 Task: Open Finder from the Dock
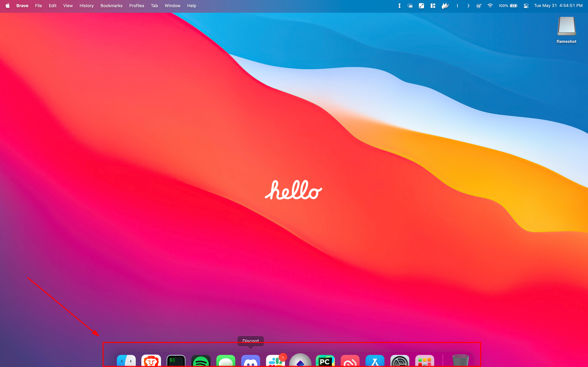(126, 361)
